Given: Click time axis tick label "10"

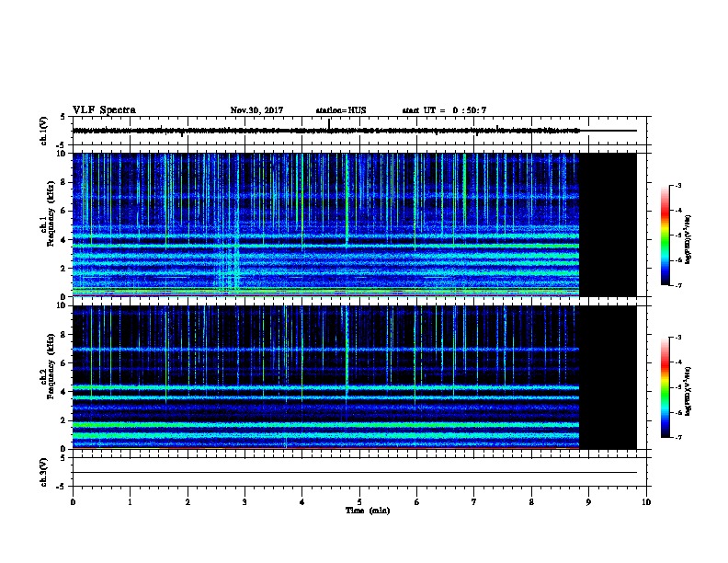Looking at the screenshot, I should [646, 501].
